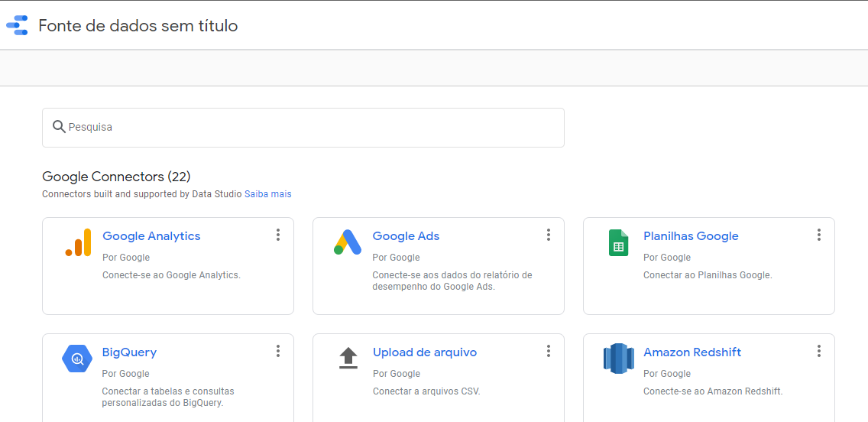Click the Data Studio logo icon
868x422 pixels.
pos(17,25)
